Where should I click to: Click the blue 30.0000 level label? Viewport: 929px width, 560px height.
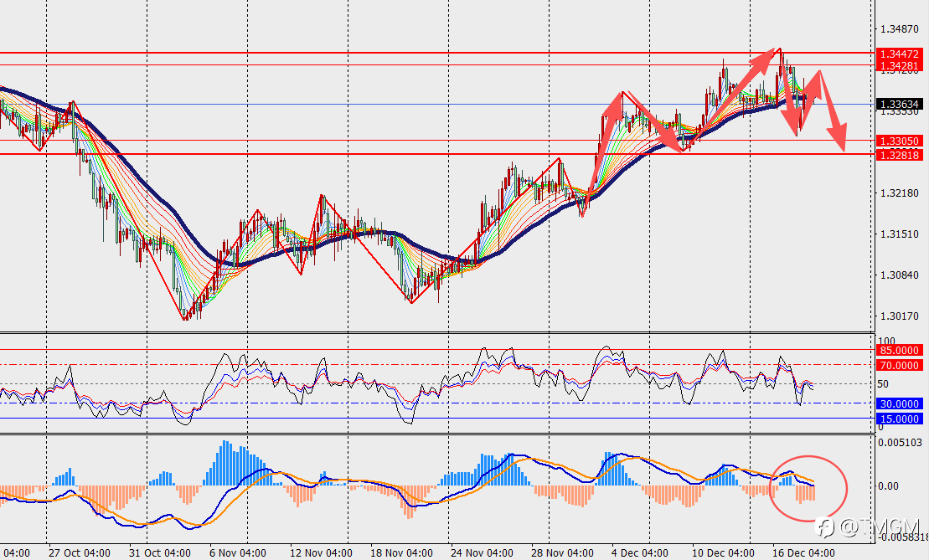coord(899,403)
